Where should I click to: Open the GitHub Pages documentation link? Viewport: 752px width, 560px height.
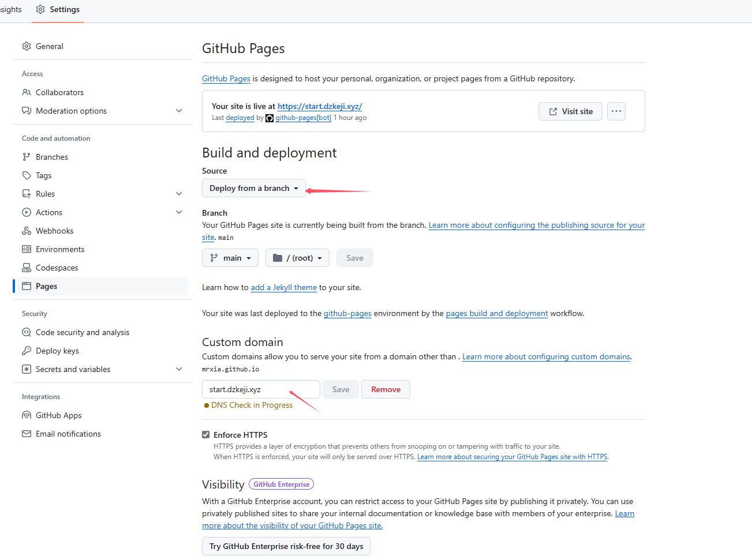(x=226, y=78)
